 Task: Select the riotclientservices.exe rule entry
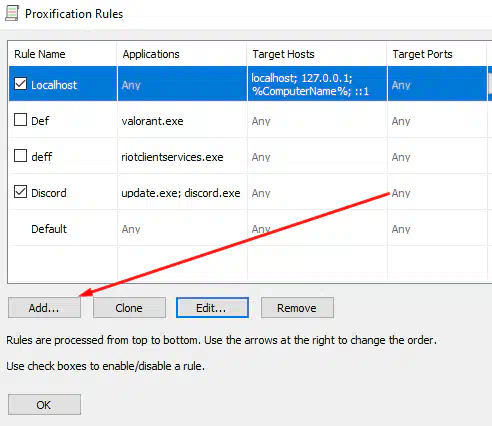[x=172, y=157]
